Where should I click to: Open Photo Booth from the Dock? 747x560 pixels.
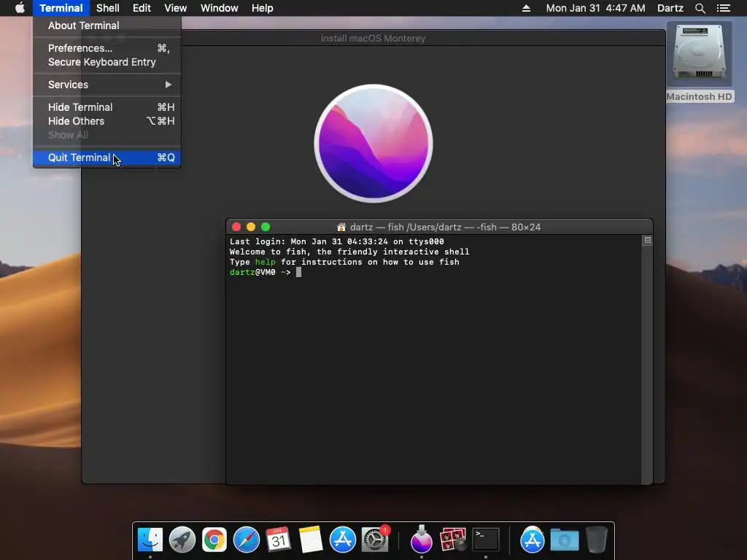point(453,540)
